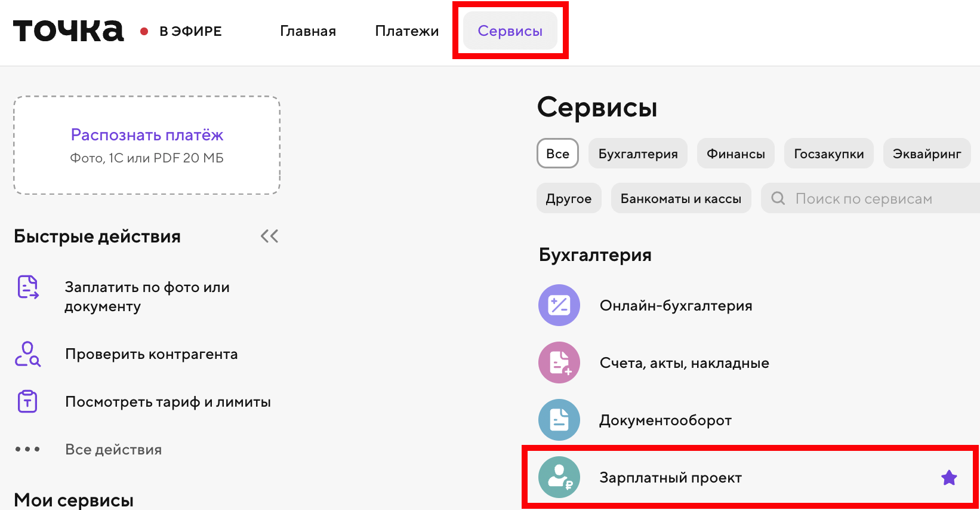Filter services by Бухгалтерия chip
The height and width of the screenshot is (510, 980).
(x=637, y=153)
